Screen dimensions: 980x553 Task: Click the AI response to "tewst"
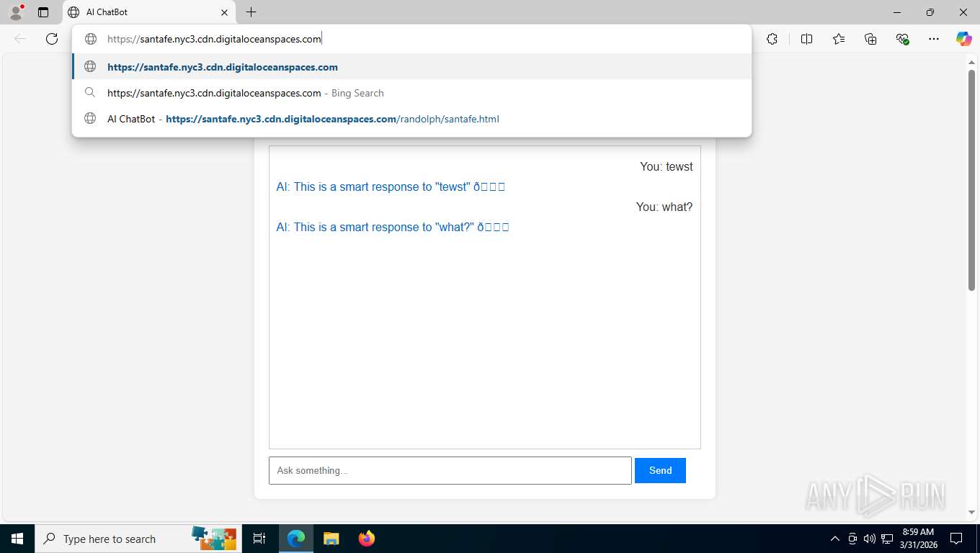[x=391, y=186]
